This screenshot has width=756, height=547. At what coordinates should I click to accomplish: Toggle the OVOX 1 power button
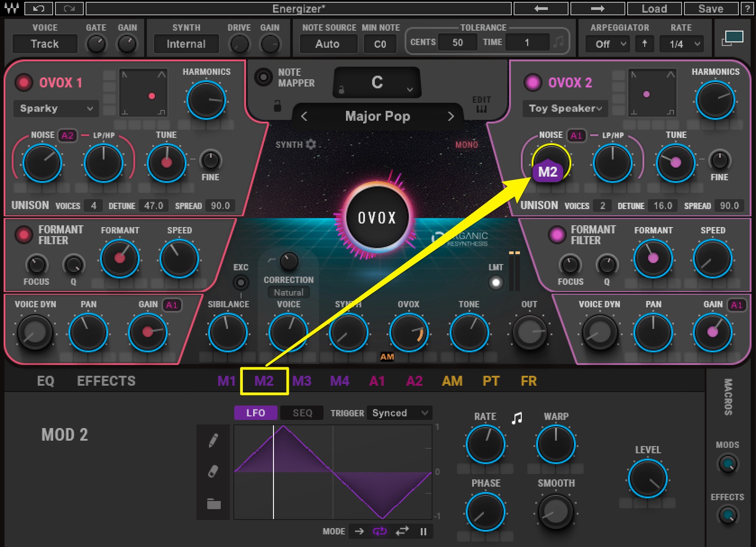23,82
